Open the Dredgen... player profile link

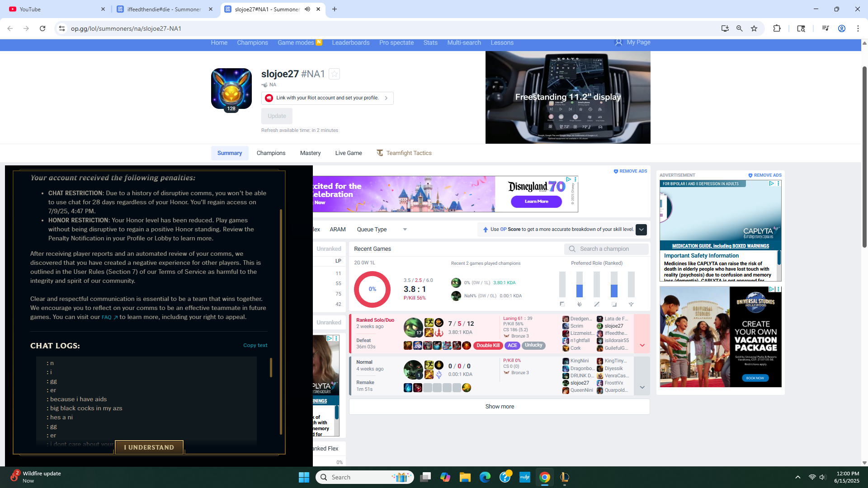click(581, 319)
